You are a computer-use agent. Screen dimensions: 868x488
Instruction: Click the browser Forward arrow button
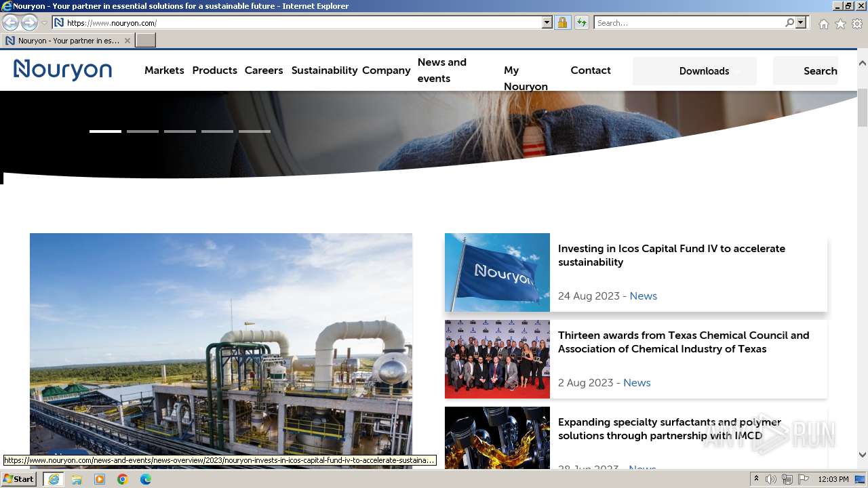tap(29, 22)
